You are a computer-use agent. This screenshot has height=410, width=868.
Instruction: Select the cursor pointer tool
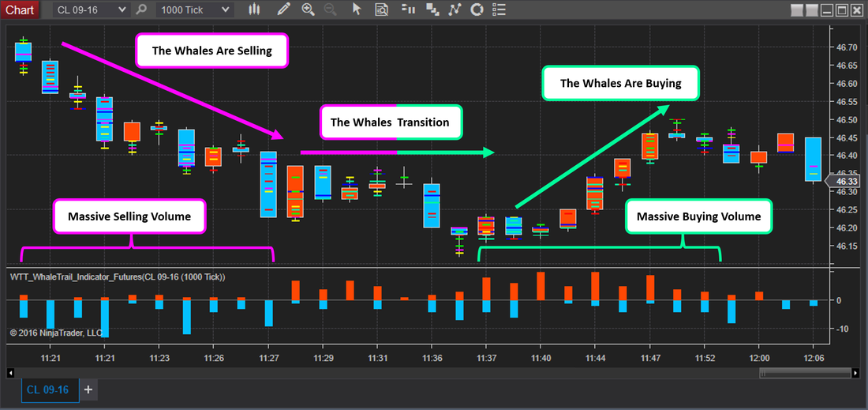[x=357, y=9]
